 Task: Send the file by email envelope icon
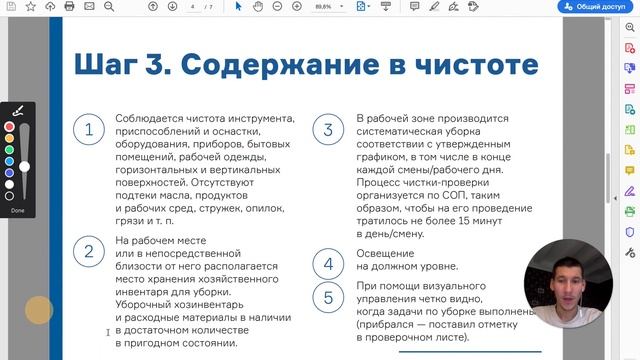(89, 6)
